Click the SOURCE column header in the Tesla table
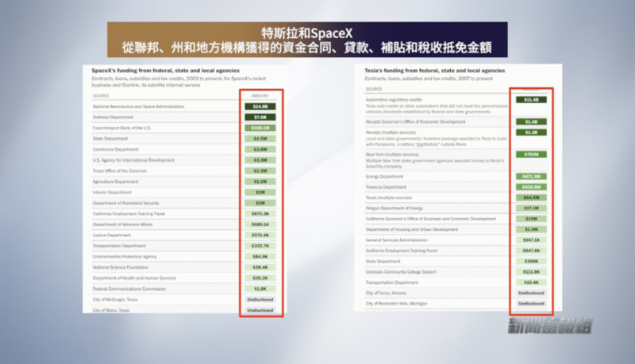The height and width of the screenshot is (364, 635). pyautogui.click(x=374, y=89)
